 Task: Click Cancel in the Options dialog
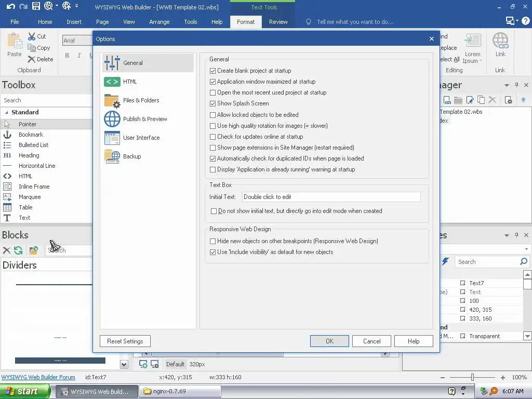point(371,341)
